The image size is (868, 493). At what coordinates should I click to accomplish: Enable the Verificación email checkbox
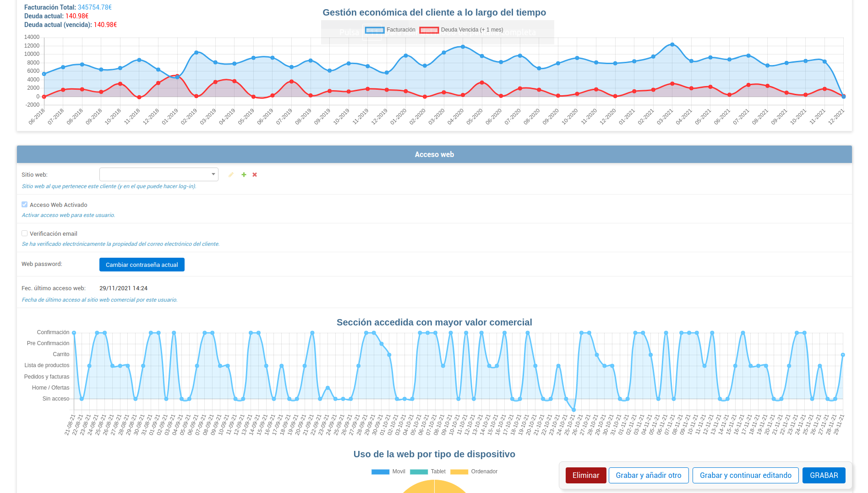pyautogui.click(x=25, y=233)
